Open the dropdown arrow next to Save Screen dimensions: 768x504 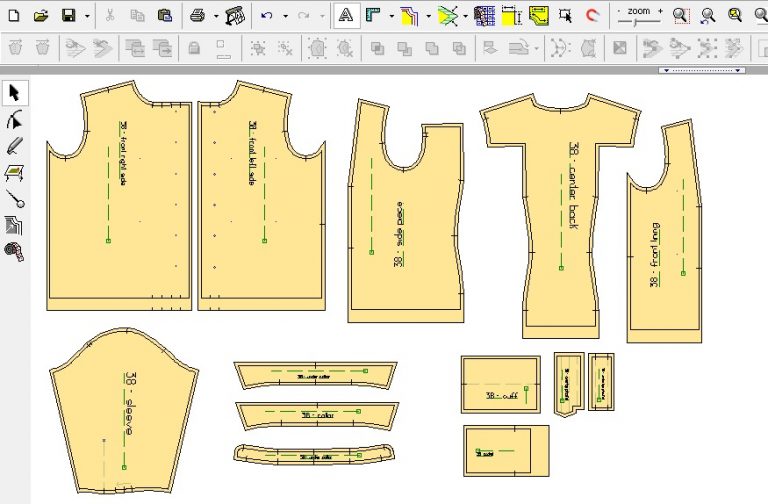[x=87, y=16]
